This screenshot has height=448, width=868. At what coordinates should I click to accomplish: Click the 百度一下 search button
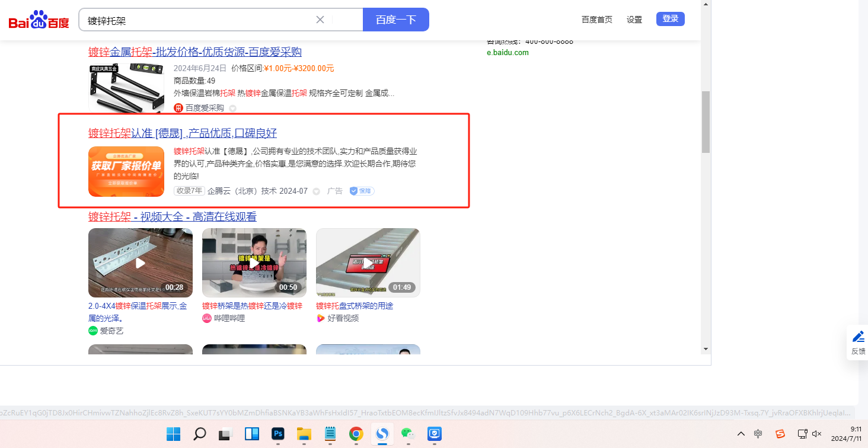pyautogui.click(x=396, y=20)
